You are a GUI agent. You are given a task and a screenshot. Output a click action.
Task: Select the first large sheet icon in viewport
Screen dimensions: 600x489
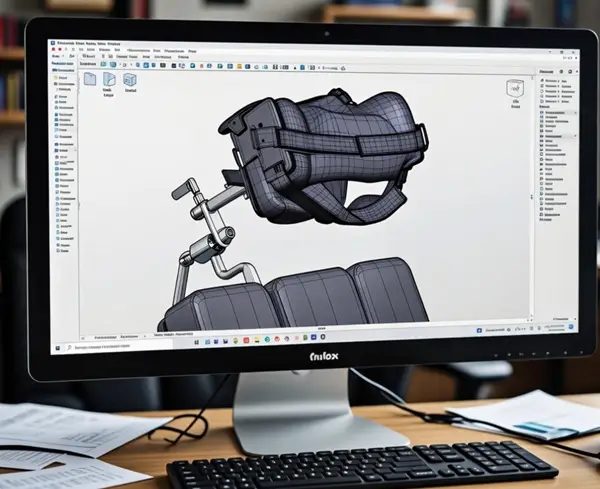(x=90, y=79)
